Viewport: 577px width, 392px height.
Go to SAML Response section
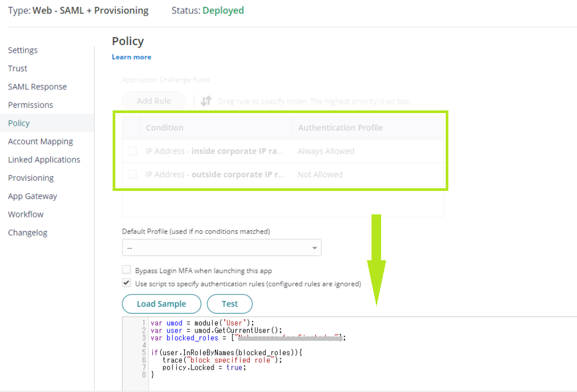coord(37,86)
